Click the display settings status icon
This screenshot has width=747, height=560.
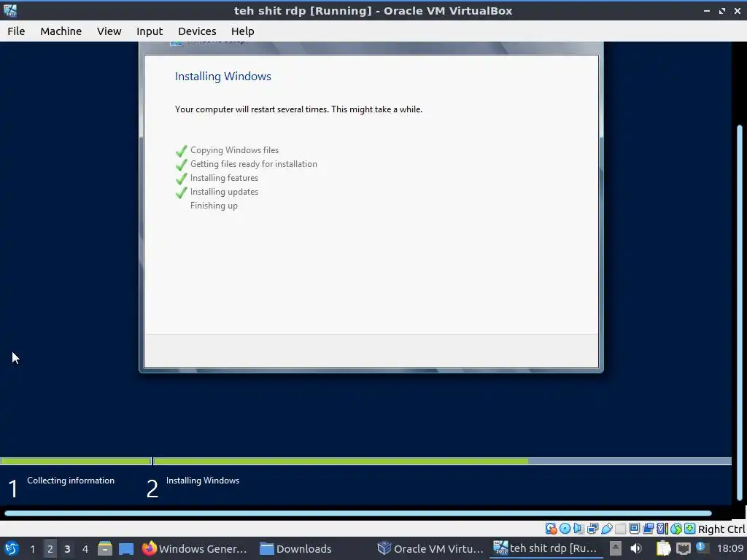(634, 529)
